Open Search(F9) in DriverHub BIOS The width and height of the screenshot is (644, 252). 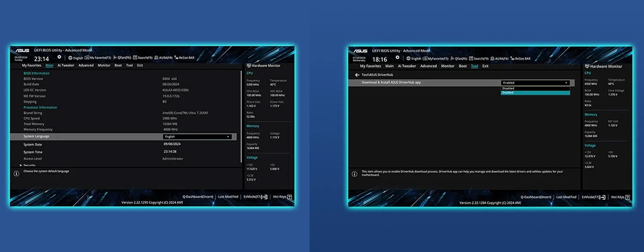pyautogui.click(x=479, y=59)
